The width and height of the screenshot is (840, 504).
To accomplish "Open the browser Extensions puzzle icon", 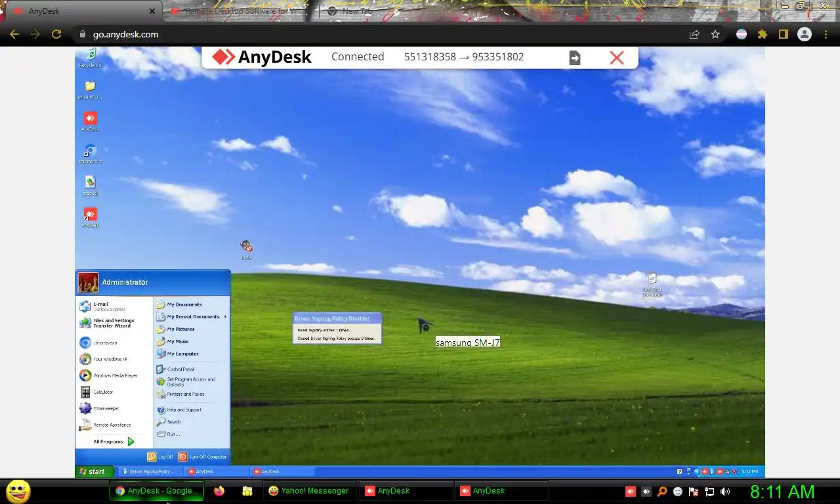I will [x=762, y=34].
